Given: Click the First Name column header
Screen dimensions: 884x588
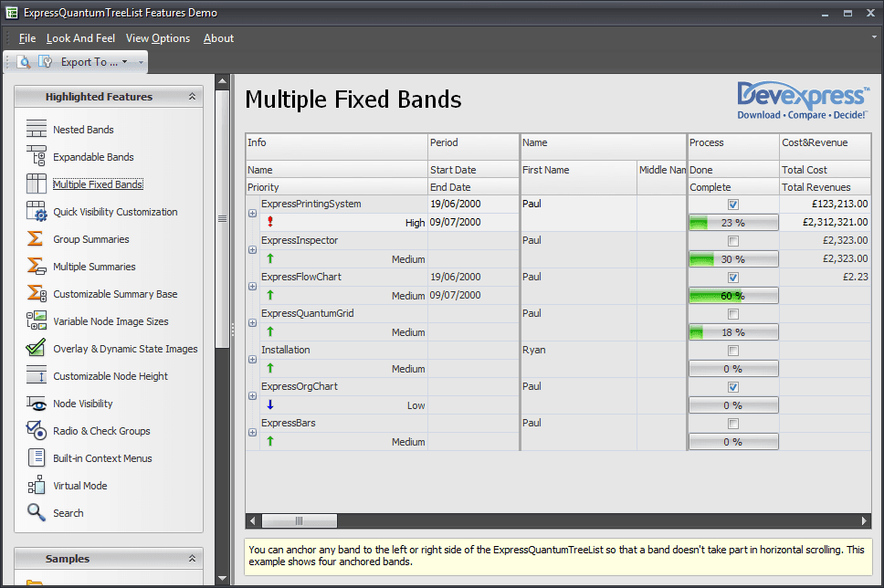Looking at the screenshot, I should tap(579, 177).
